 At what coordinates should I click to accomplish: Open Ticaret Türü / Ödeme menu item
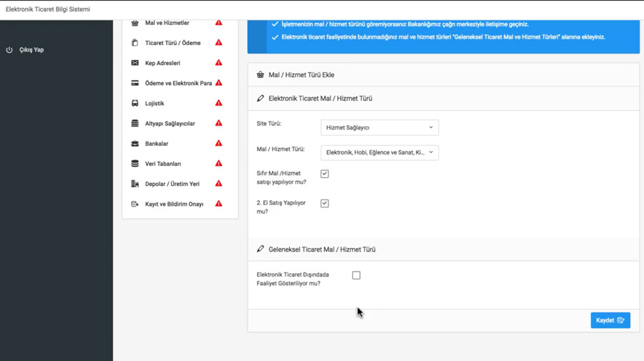coord(172,43)
